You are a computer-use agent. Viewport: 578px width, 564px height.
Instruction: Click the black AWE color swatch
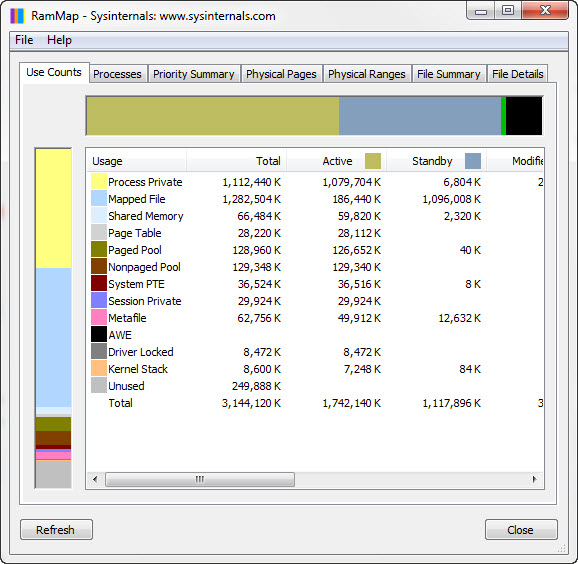(99, 334)
